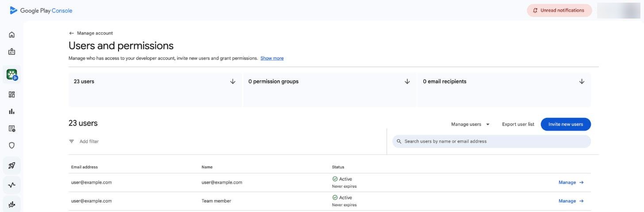This screenshot has height=212, width=644.
Task: Focus the Search users by name field
Action: pyautogui.click(x=491, y=141)
